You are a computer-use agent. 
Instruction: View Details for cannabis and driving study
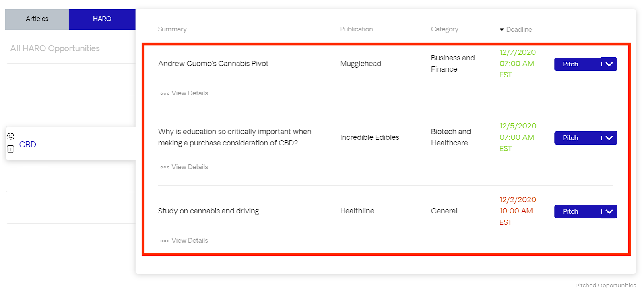184,241
